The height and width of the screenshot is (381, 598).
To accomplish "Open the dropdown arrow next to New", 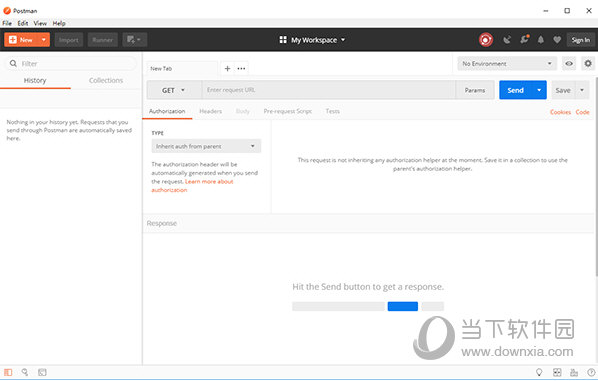I will point(44,40).
